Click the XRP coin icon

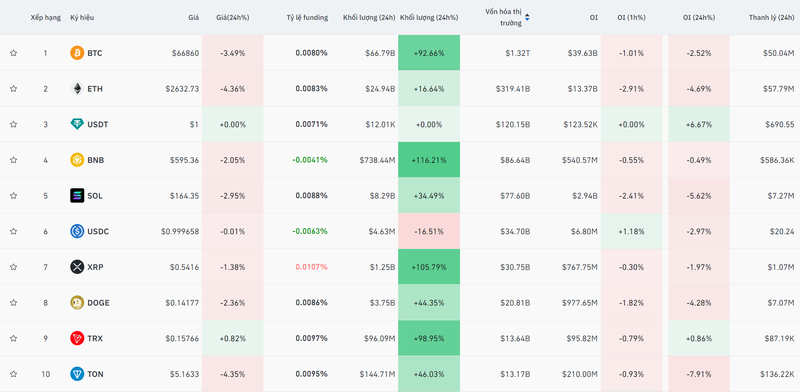pyautogui.click(x=77, y=267)
